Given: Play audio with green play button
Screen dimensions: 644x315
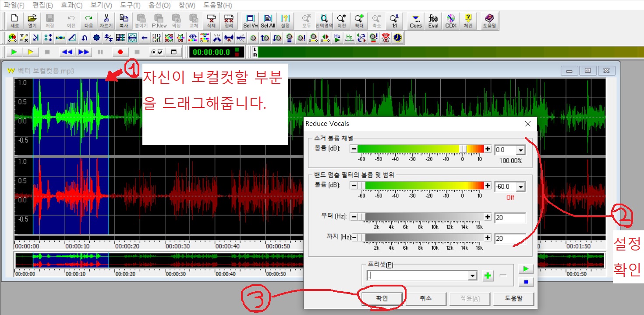Looking at the screenshot, I should pyautogui.click(x=14, y=52).
